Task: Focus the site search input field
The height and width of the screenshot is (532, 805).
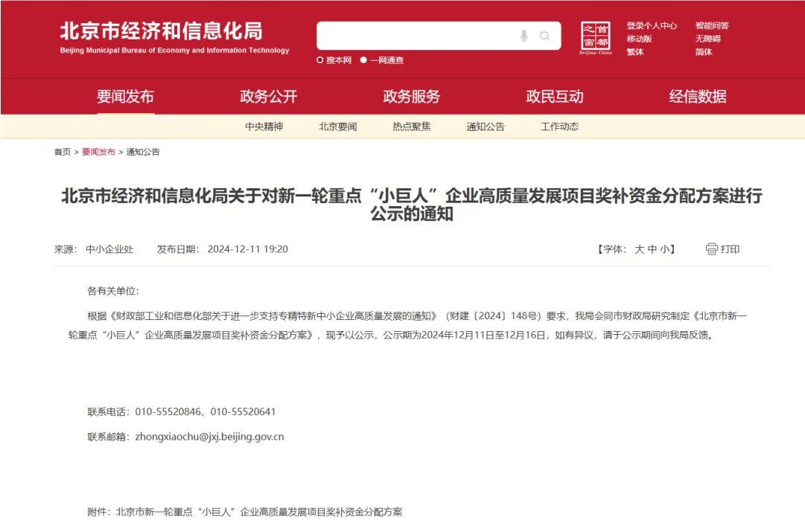Action: 417,36
